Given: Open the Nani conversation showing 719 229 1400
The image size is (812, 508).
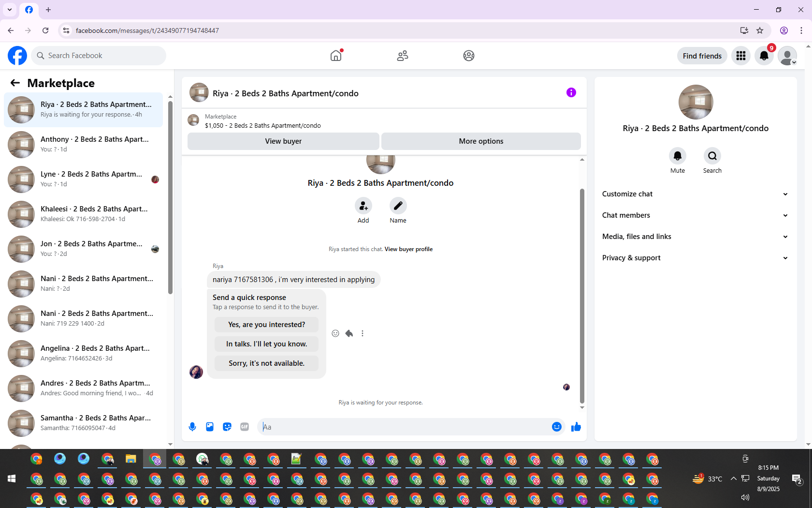Looking at the screenshot, I should pos(84,318).
